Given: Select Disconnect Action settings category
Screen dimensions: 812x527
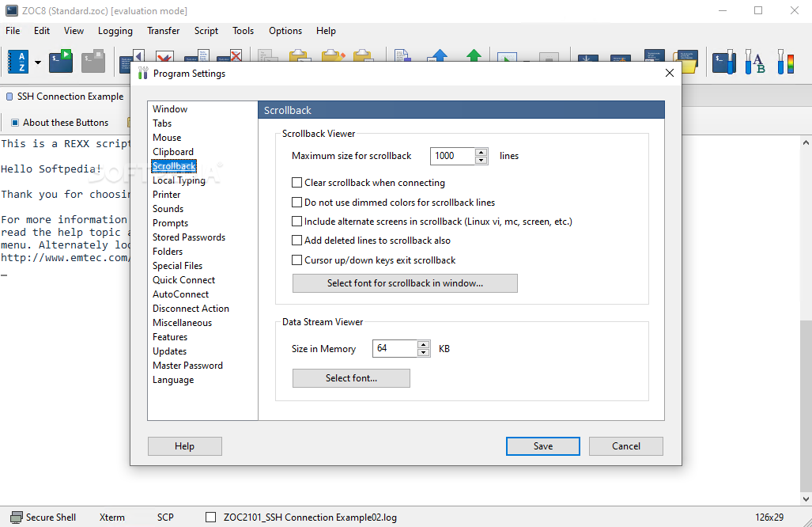Looking at the screenshot, I should 191,309.
